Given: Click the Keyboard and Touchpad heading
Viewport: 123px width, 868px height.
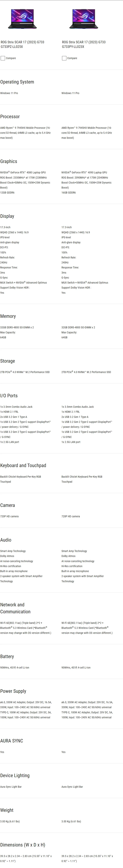Looking at the screenshot, I should pos(23,465).
